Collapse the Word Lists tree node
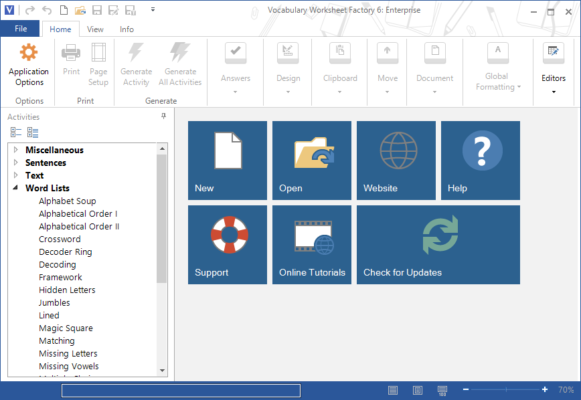This screenshot has width=581, height=400. point(16,188)
